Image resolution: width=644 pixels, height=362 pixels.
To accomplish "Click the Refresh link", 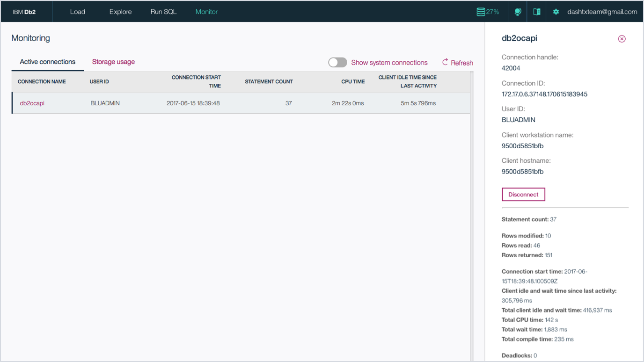I will [x=461, y=62].
